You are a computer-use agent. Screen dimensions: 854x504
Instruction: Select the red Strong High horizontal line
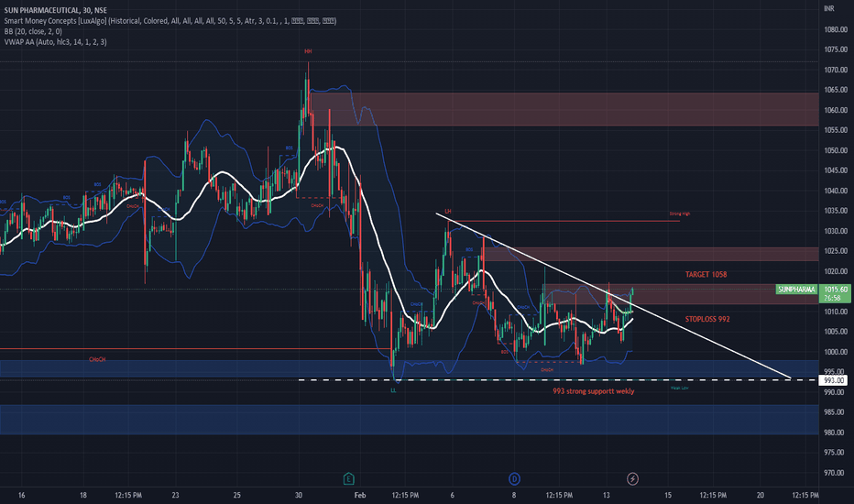(564, 221)
